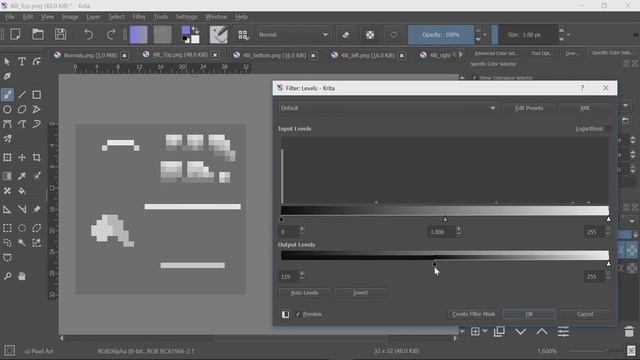This screenshot has width=640, height=360.
Task: Open an existing file icon
Action: 38,34
